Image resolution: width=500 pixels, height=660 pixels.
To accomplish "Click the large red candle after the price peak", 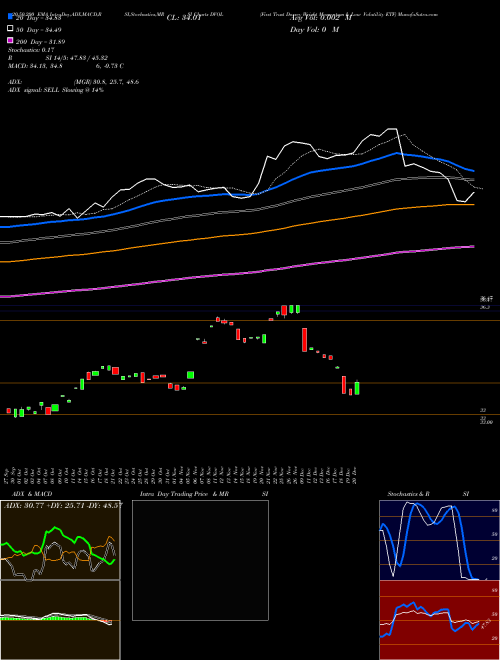I will click(x=304, y=340).
